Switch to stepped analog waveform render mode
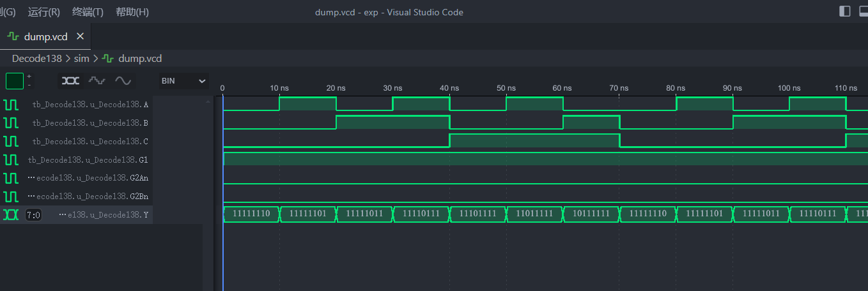Image resolution: width=868 pixels, height=291 pixels. tap(97, 81)
